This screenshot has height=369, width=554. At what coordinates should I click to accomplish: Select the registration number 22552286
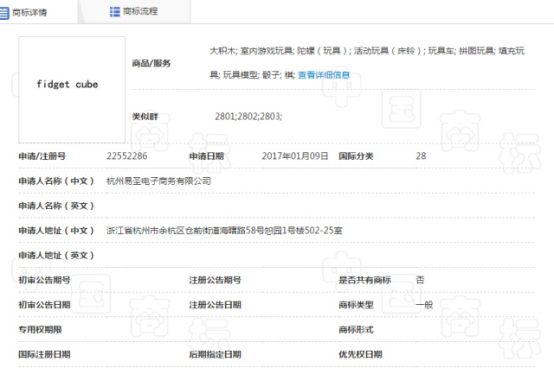(127, 156)
